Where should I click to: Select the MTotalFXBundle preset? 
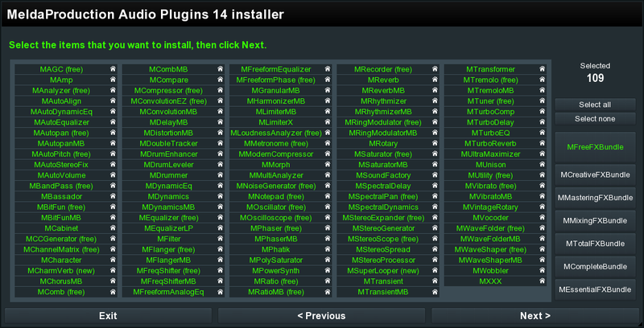tap(595, 244)
